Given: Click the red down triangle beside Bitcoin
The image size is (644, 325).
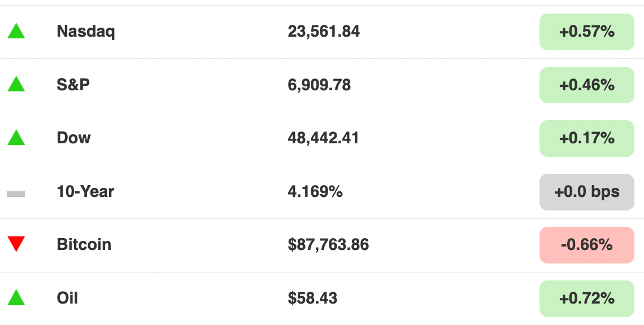Looking at the screenshot, I should [x=16, y=244].
